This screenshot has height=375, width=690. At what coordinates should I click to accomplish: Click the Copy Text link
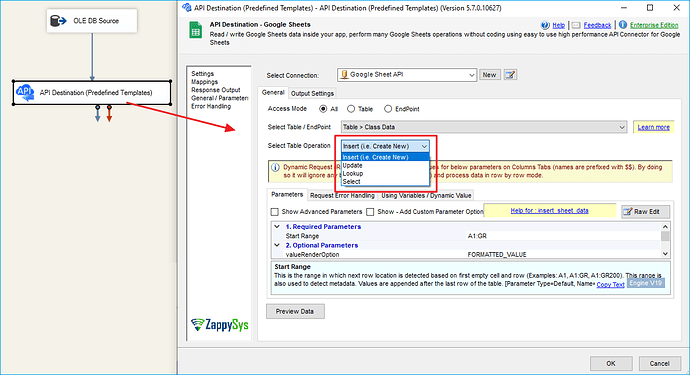[x=610, y=284]
